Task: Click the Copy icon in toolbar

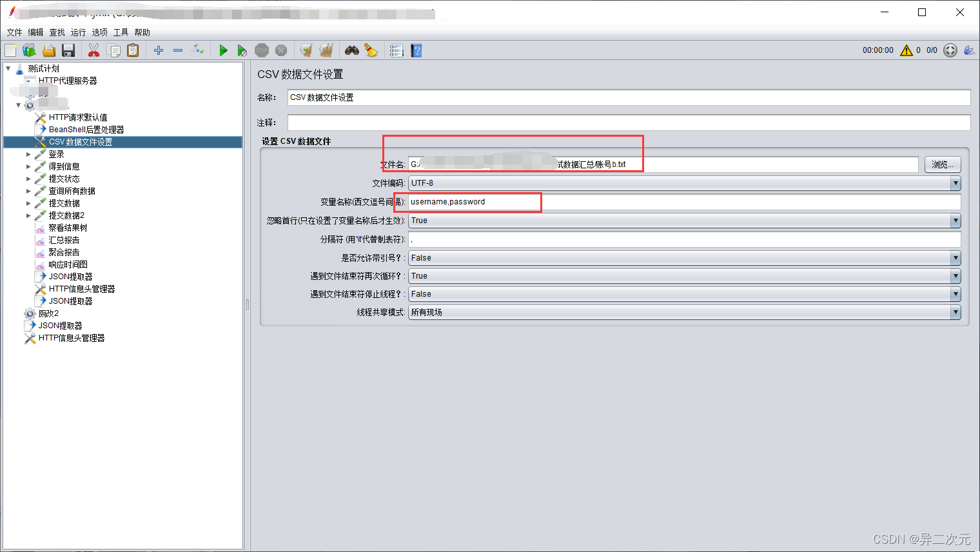Action: pos(113,50)
